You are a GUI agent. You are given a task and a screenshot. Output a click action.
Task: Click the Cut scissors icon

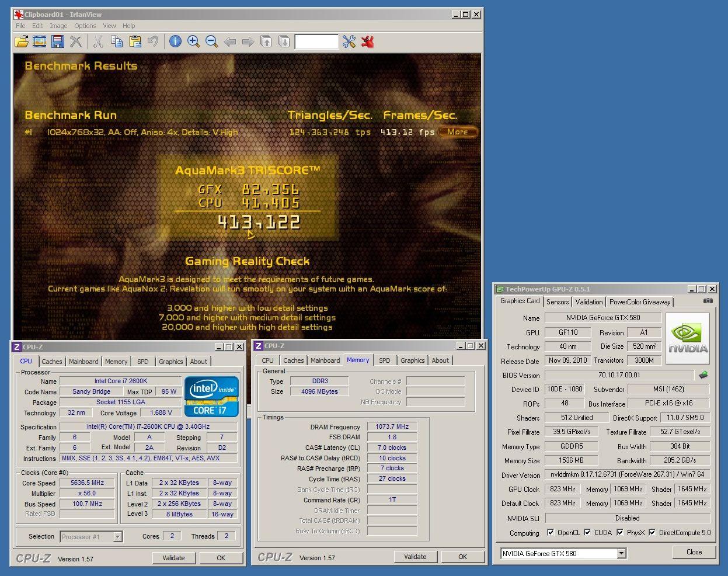tap(98, 41)
